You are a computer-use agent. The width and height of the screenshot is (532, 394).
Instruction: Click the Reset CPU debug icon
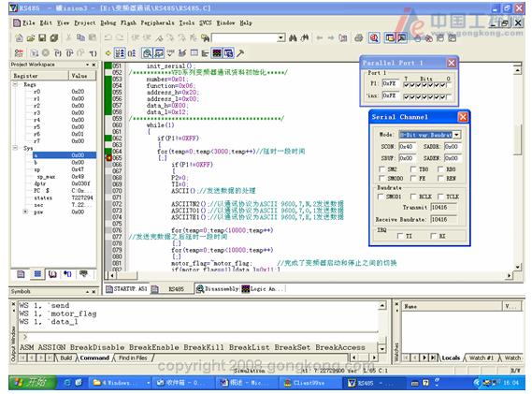click(x=19, y=53)
